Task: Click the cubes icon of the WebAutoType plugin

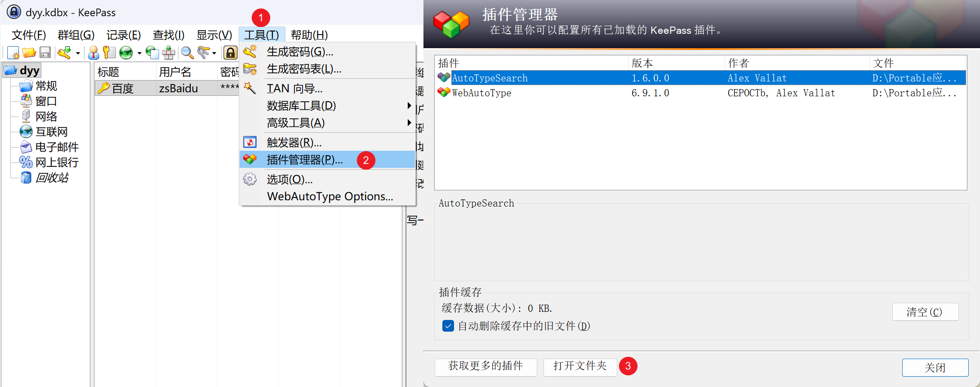Action: coord(444,92)
